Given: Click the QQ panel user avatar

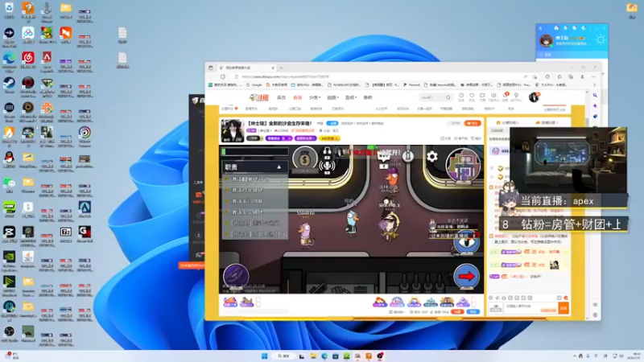Looking at the screenshot, I should pyautogui.click(x=547, y=41).
